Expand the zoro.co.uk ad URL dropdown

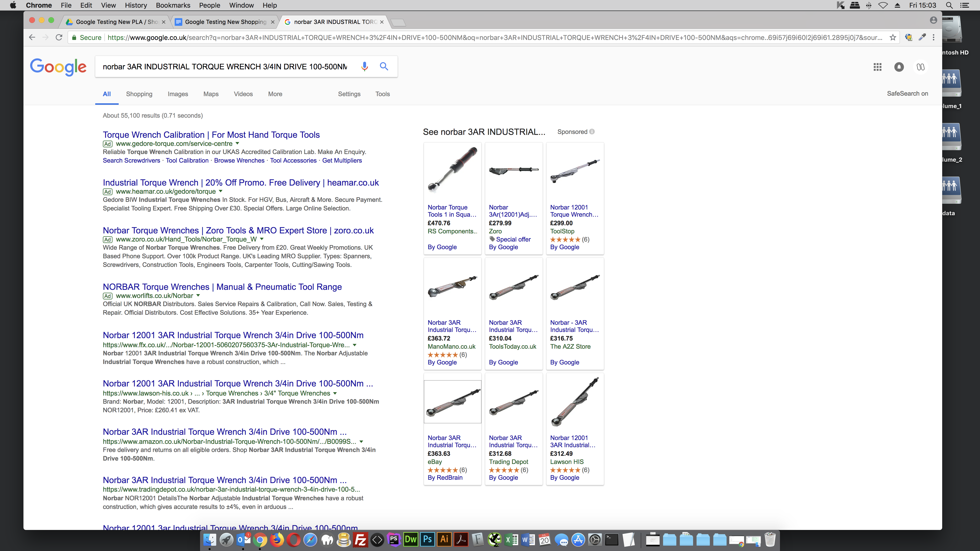tap(262, 239)
